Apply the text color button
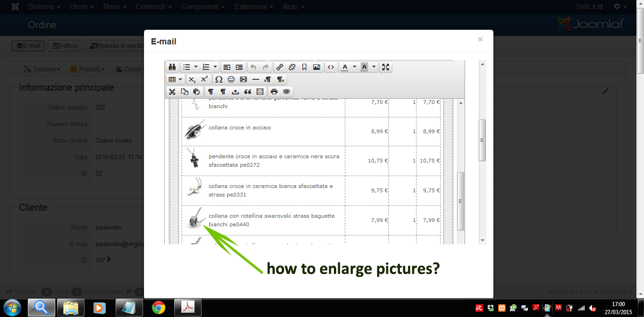Image resolution: width=644 pixels, height=317 pixels. tap(345, 67)
